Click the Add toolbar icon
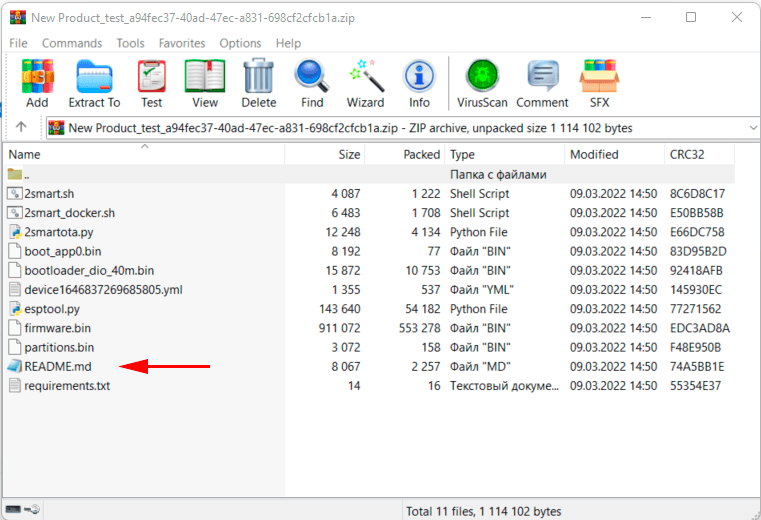Screen dimensions: 761x520 (x=37, y=76)
